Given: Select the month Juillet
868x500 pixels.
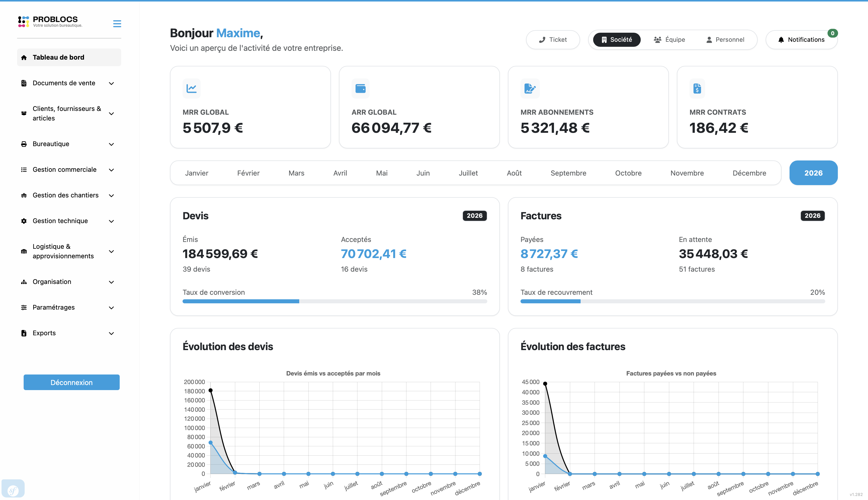Looking at the screenshot, I should coord(468,173).
